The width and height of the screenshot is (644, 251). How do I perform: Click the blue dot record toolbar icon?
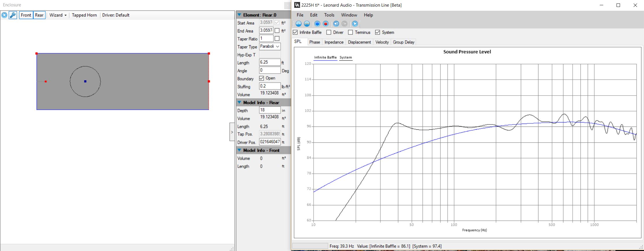(317, 24)
